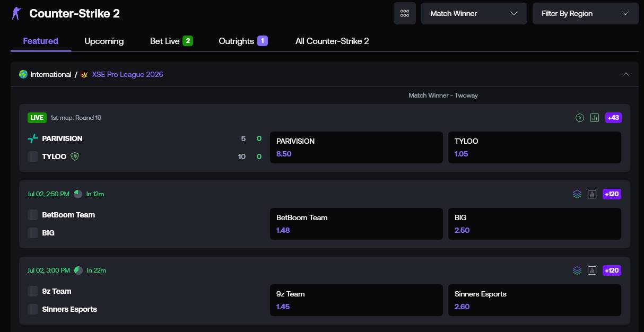Show +120 markets for BetBoom Team vs BIG
Viewport: 644px width, 332px height.
[612, 194]
